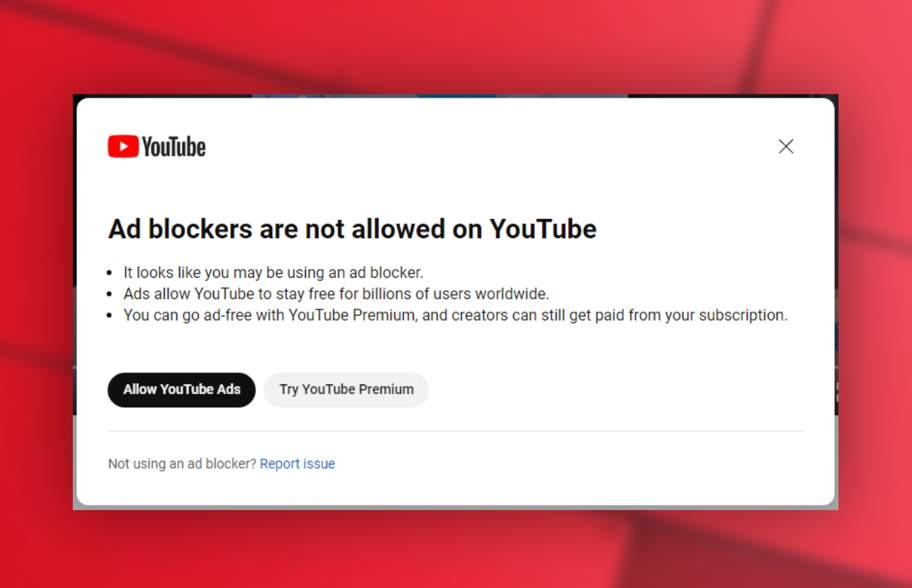Click the YouTube wordmark text beside the logo
The image size is (912, 588).
coord(174,147)
